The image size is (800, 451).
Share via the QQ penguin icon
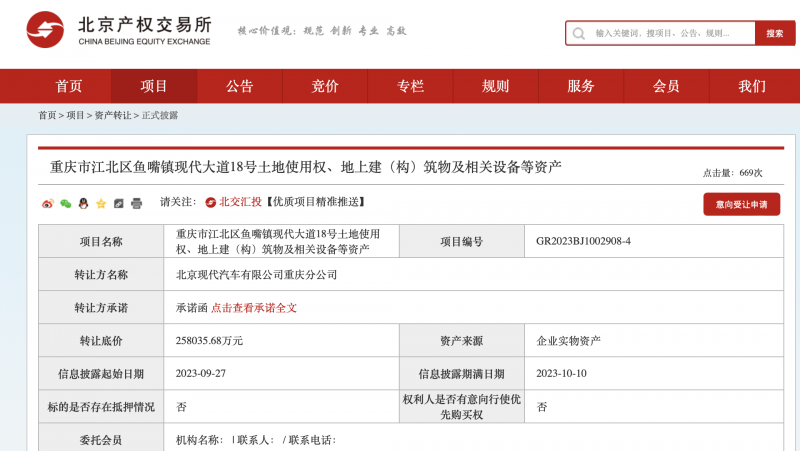(83, 204)
